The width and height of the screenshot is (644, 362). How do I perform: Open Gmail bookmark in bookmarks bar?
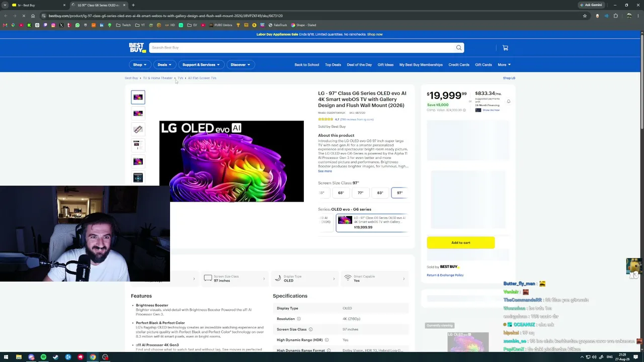pos(5,25)
